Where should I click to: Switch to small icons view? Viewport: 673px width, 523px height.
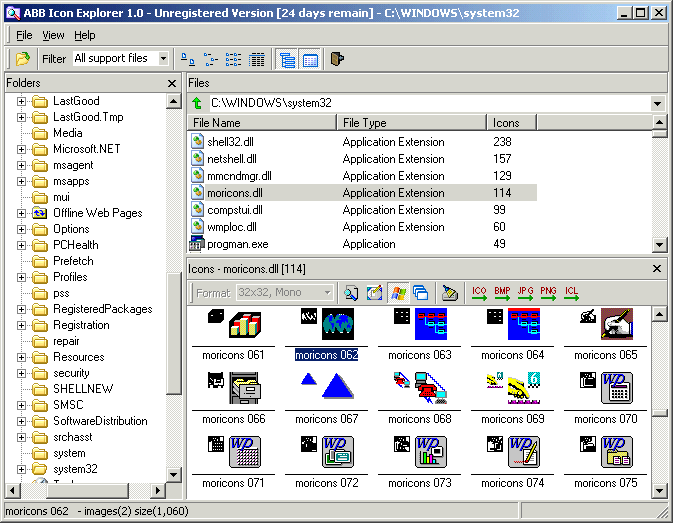[210, 59]
